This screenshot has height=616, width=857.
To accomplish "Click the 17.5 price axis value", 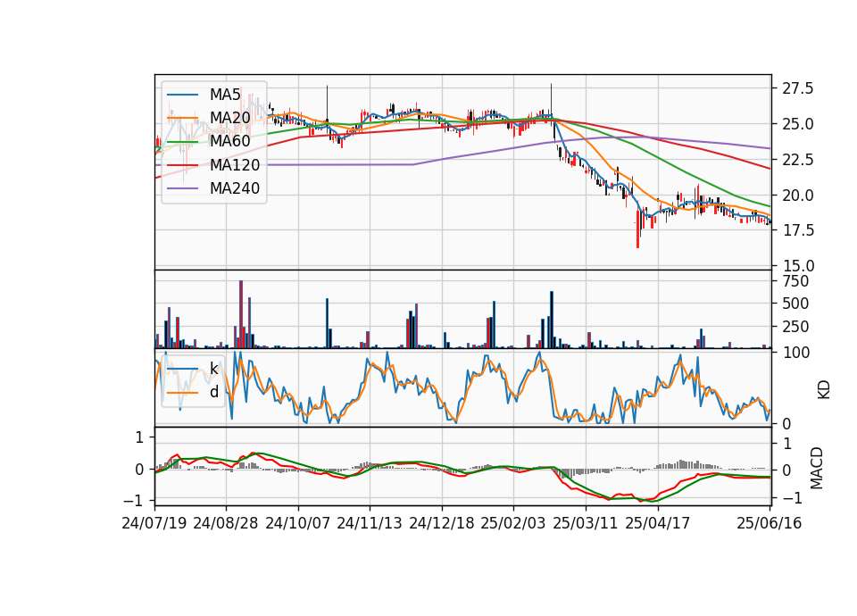I will [x=798, y=230].
